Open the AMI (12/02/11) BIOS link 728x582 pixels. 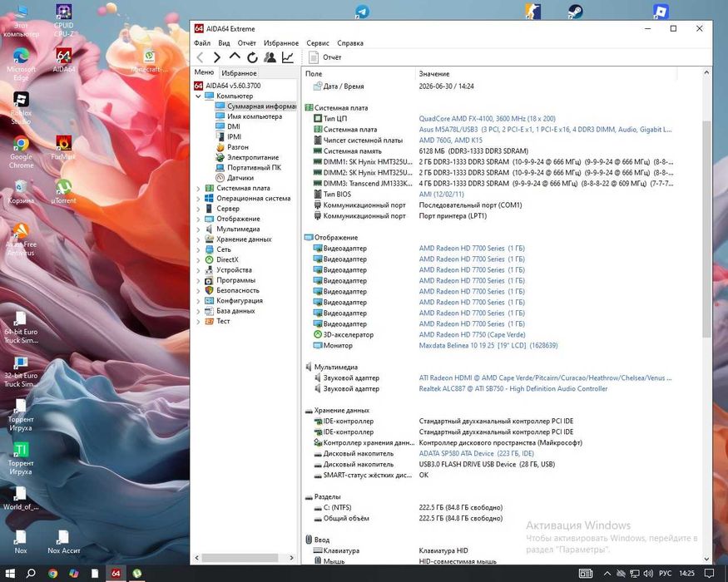pos(441,195)
